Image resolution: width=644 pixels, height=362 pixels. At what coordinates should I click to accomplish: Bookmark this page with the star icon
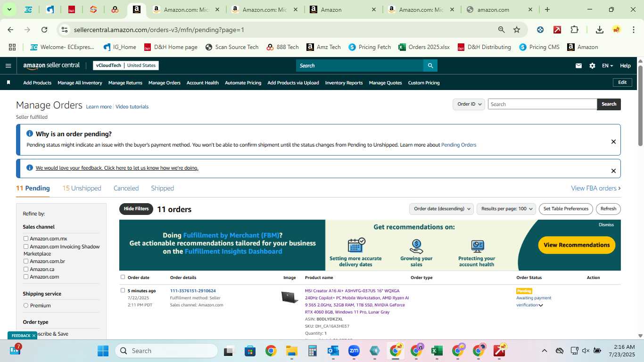tap(517, 30)
